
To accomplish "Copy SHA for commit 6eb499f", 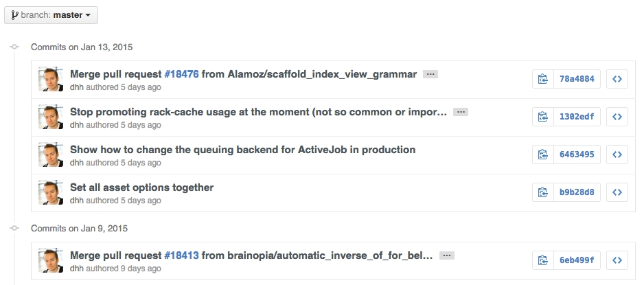I will coord(543,261).
